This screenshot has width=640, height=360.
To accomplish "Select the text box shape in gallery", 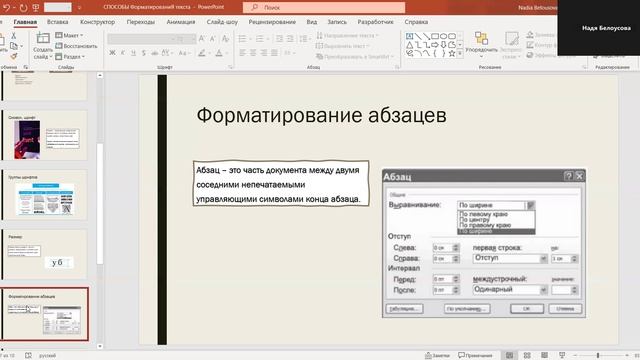I will pyautogui.click(x=410, y=36).
